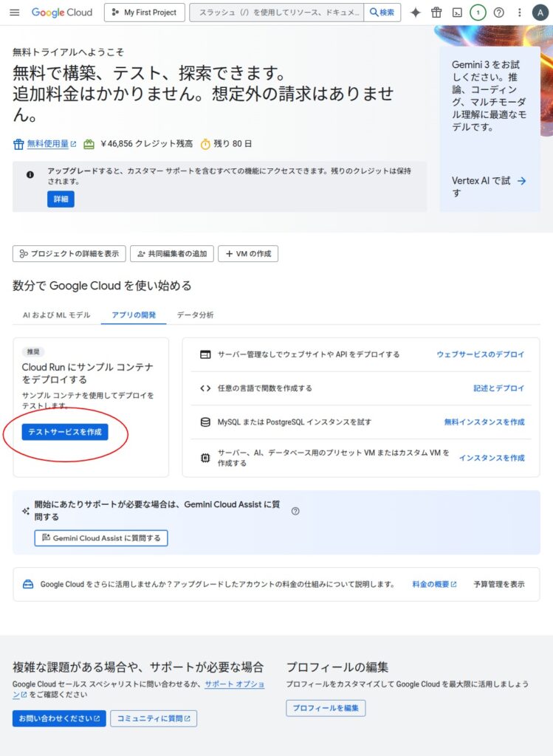The height and width of the screenshot is (756, 553).
Task: Switch to the AI および ML モデル tab
Action: pyautogui.click(x=56, y=315)
